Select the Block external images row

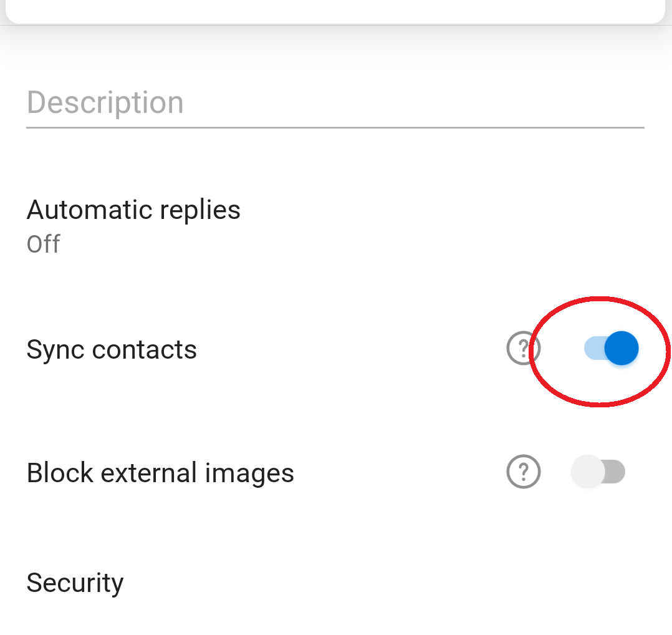coord(160,472)
